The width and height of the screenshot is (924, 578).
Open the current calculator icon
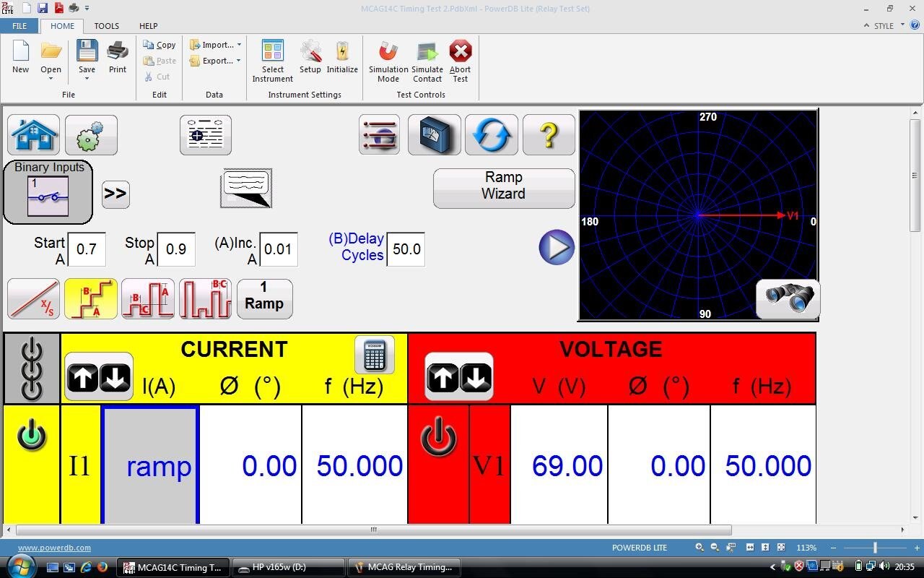[375, 355]
